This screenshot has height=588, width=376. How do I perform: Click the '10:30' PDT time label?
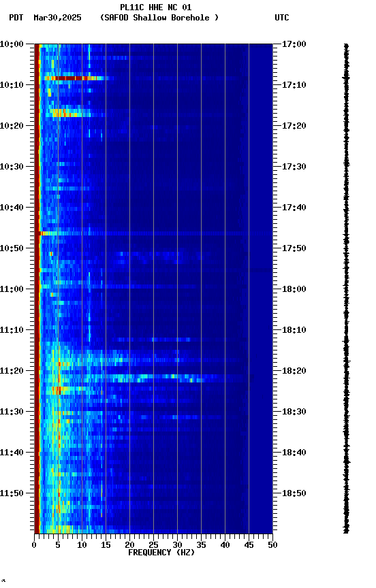(x=12, y=167)
